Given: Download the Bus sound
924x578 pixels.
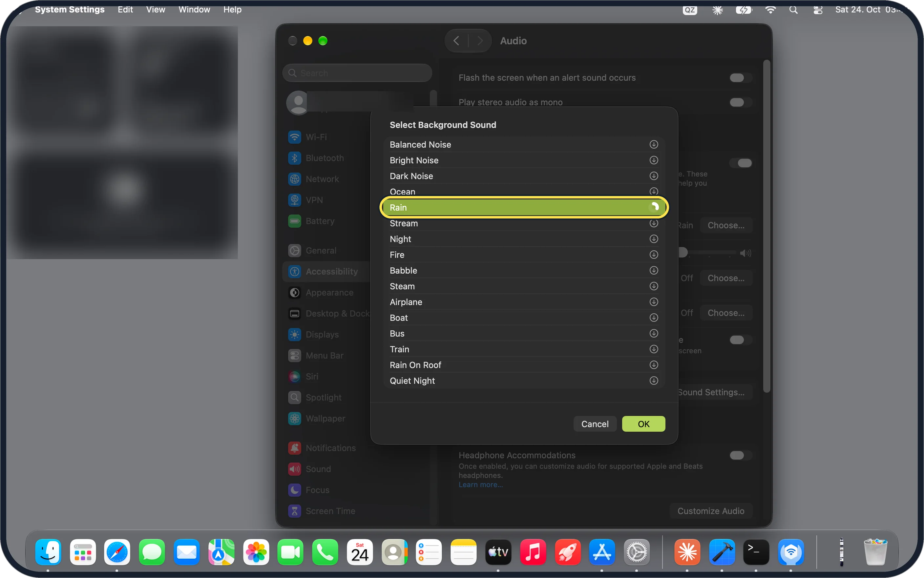Looking at the screenshot, I should pos(654,333).
